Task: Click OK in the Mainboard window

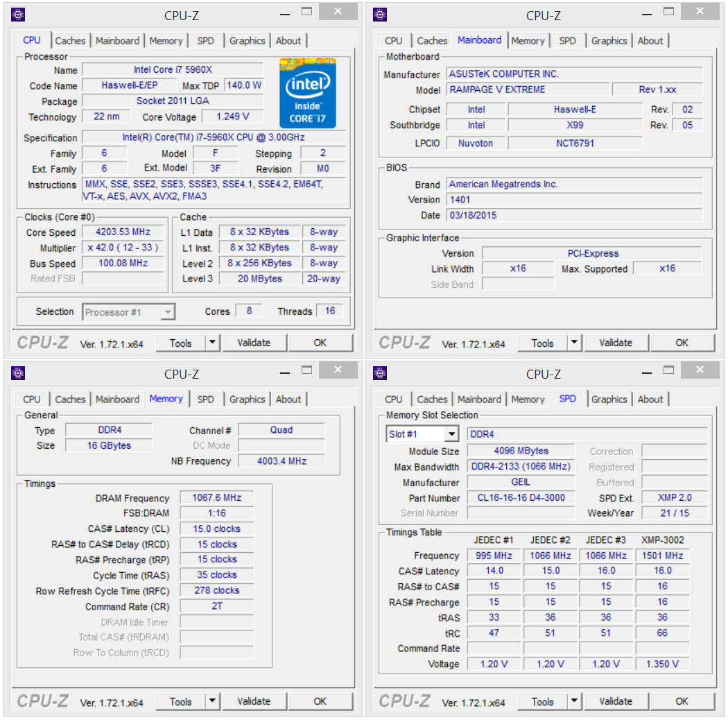Action: tap(682, 343)
